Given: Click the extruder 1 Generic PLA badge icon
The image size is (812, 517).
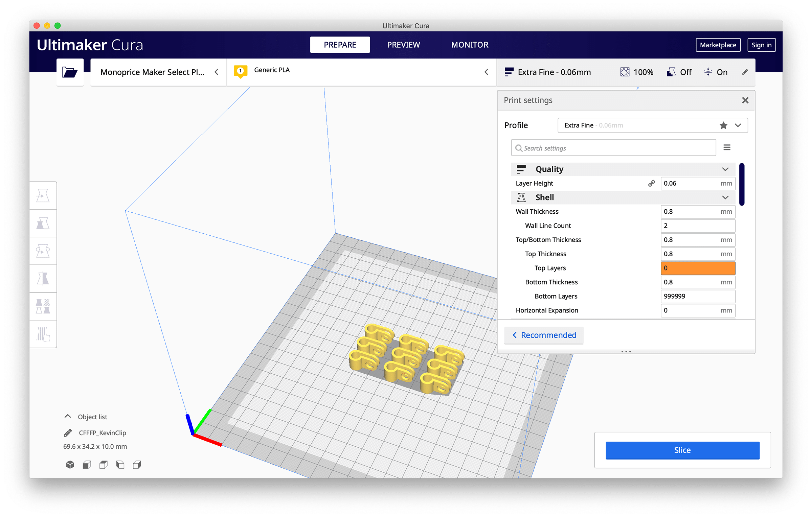Looking at the screenshot, I should [x=240, y=71].
